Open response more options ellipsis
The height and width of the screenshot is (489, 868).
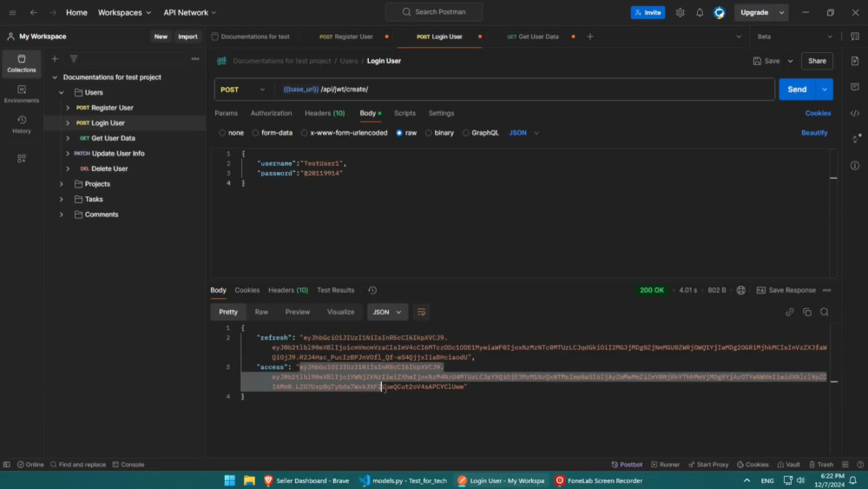[826, 290]
